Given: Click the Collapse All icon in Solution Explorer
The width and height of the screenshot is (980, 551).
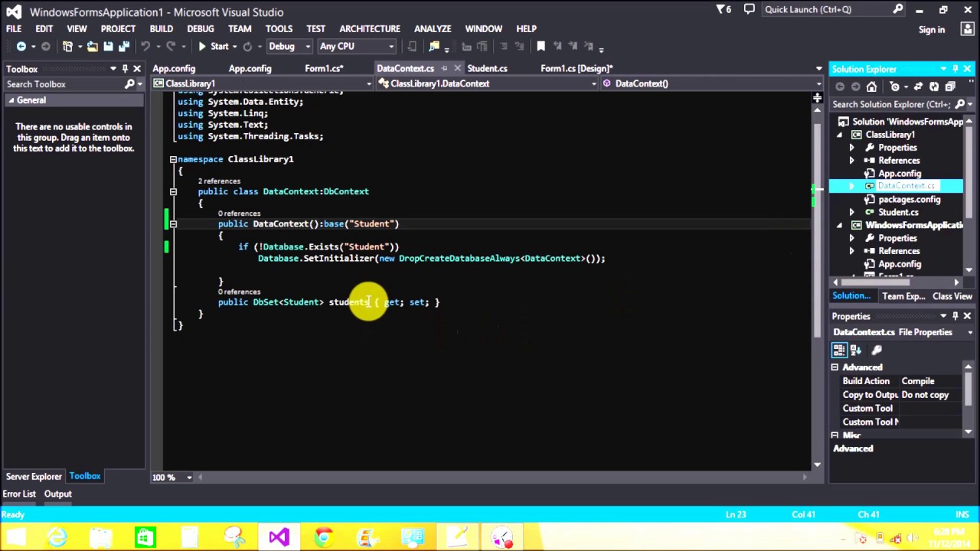Looking at the screenshot, I should pyautogui.click(x=950, y=86).
